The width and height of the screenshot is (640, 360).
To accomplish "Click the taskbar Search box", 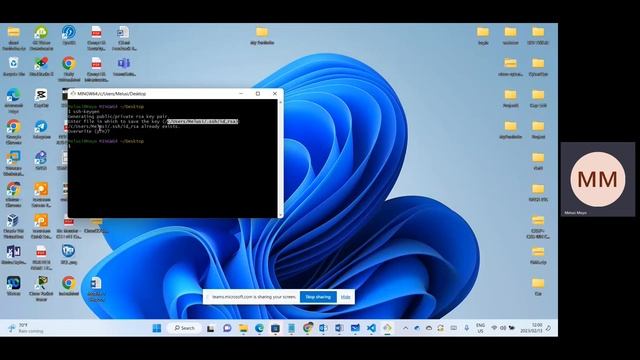I will click(185, 328).
